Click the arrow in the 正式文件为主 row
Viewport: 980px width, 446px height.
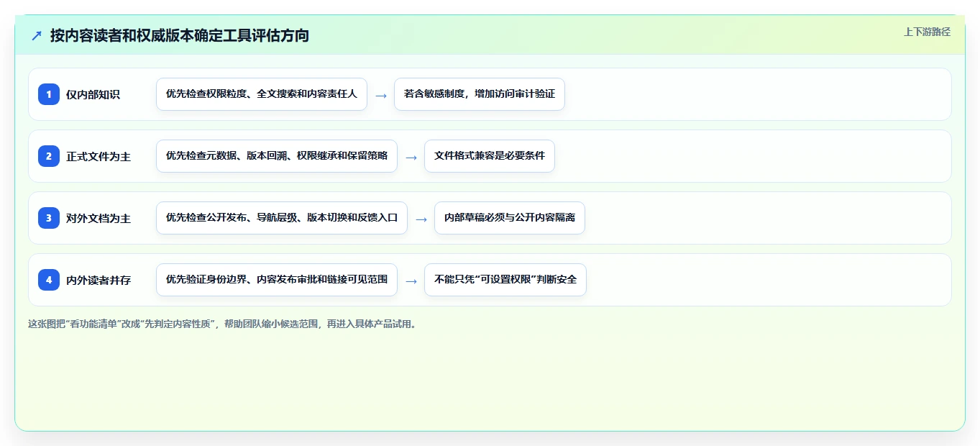tap(411, 157)
